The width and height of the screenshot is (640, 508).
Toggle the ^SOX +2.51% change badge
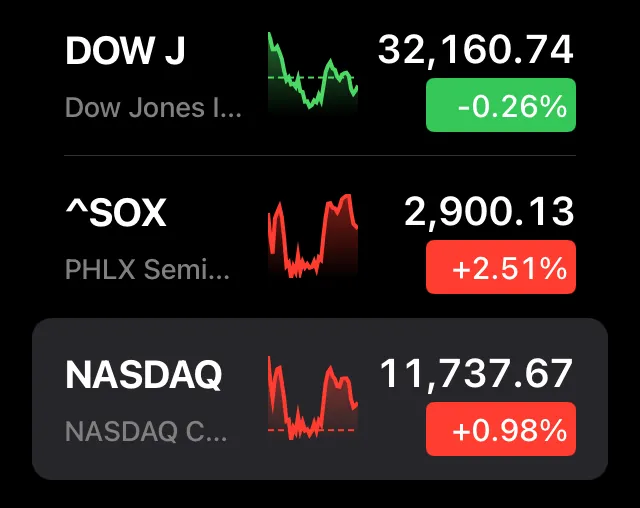[x=501, y=267]
